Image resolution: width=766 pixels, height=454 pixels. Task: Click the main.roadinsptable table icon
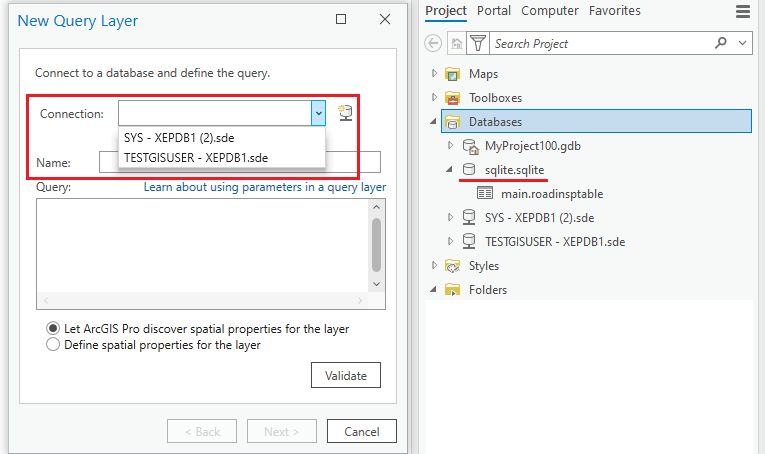485,194
